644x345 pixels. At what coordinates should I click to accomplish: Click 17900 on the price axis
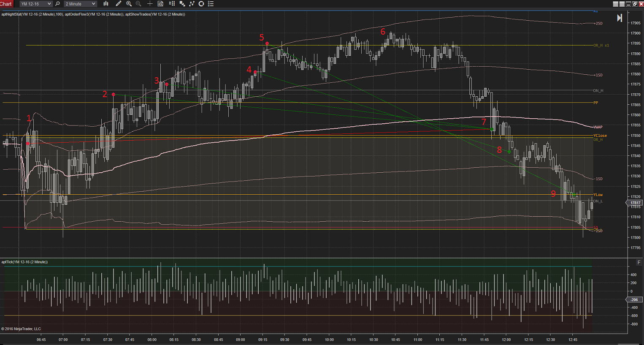[636, 33]
